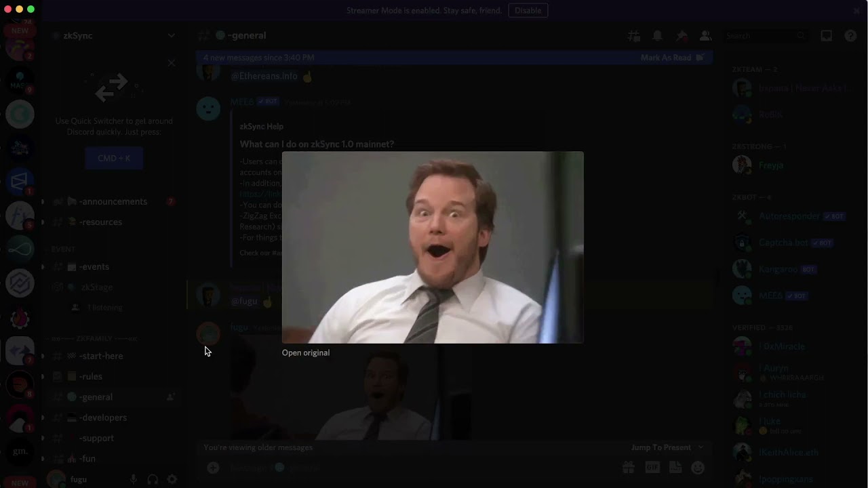Open the gift Nitro icon
The image size is (868, 488).
[x=629, y=468]
